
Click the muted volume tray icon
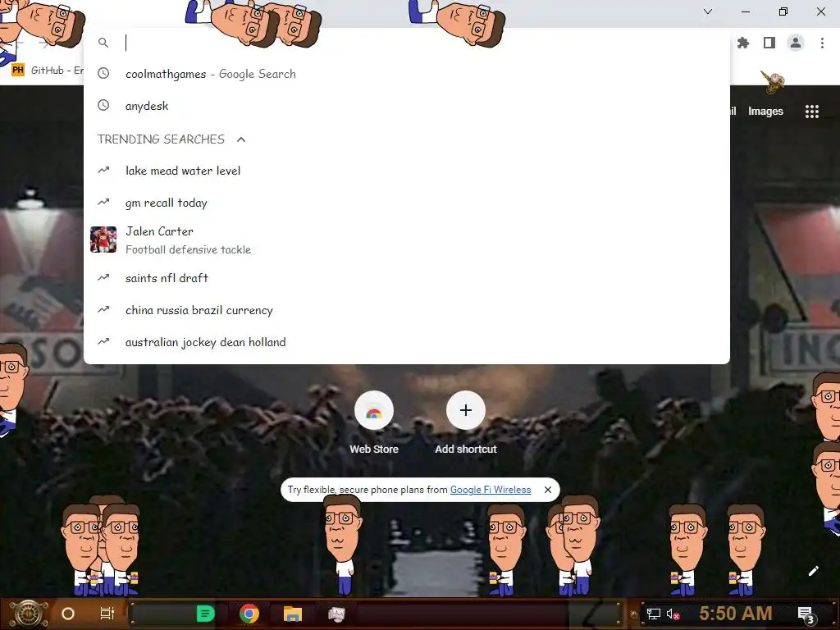(x=673, y=614)
